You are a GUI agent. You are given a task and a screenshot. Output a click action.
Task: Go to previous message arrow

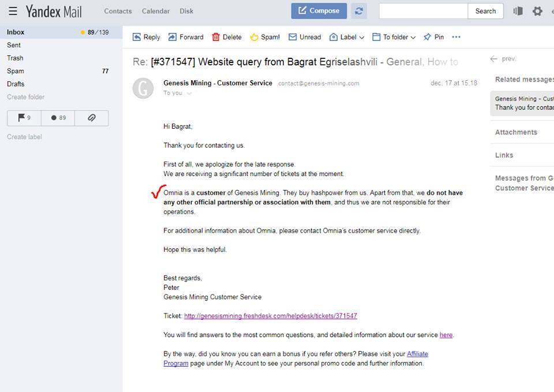pos(493,59)
